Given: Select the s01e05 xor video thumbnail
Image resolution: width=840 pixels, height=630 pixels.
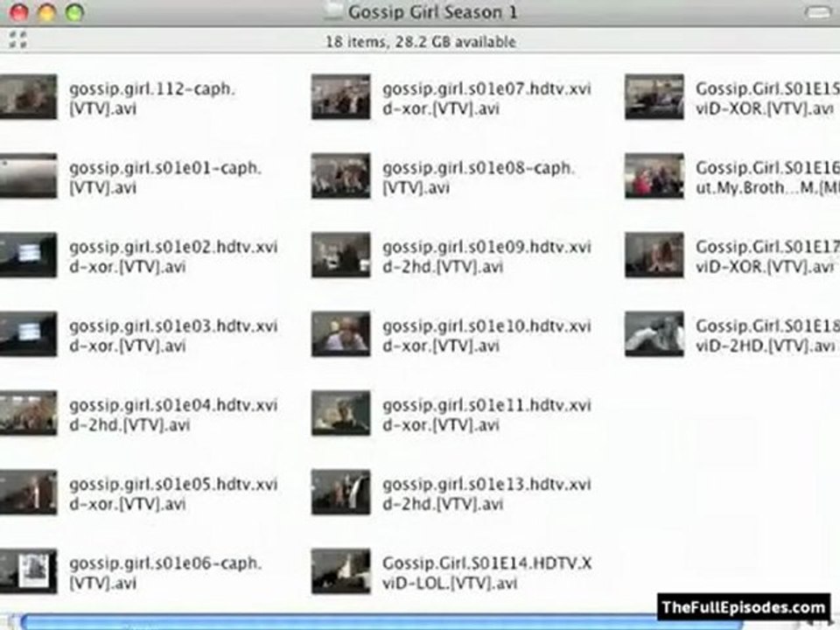Looking at the screenshot, I should pos(28,493).
